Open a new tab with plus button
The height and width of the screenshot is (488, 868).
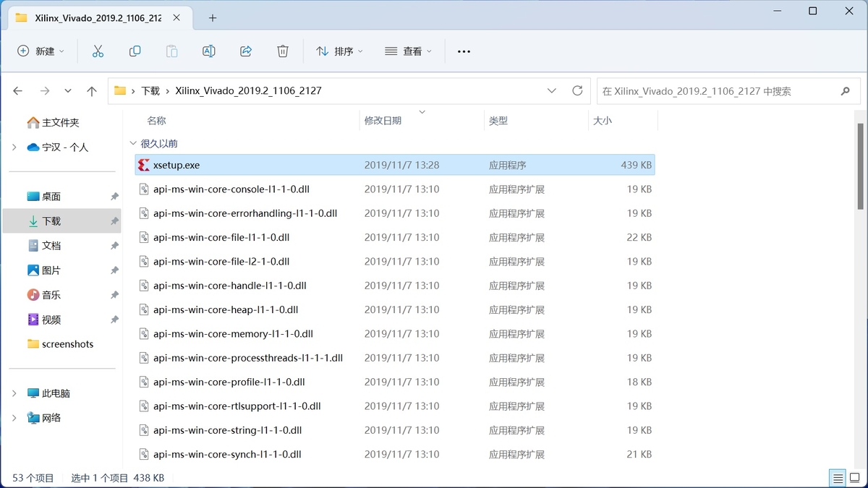tap(213, 17)
